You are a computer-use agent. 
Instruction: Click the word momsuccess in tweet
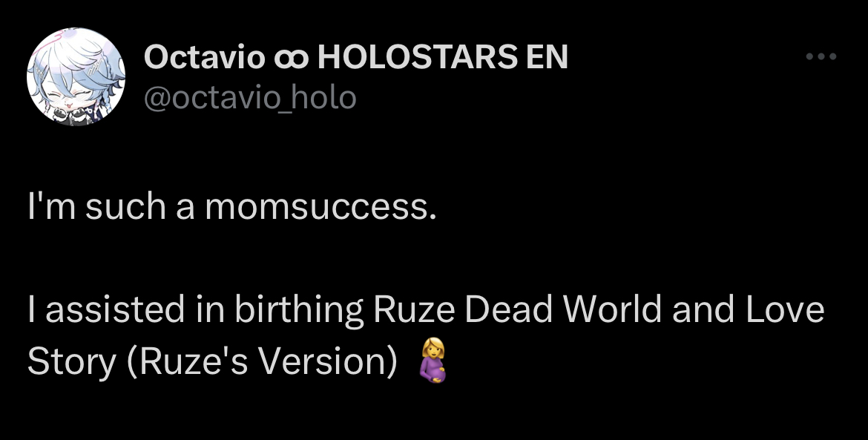tap(320, 207)
